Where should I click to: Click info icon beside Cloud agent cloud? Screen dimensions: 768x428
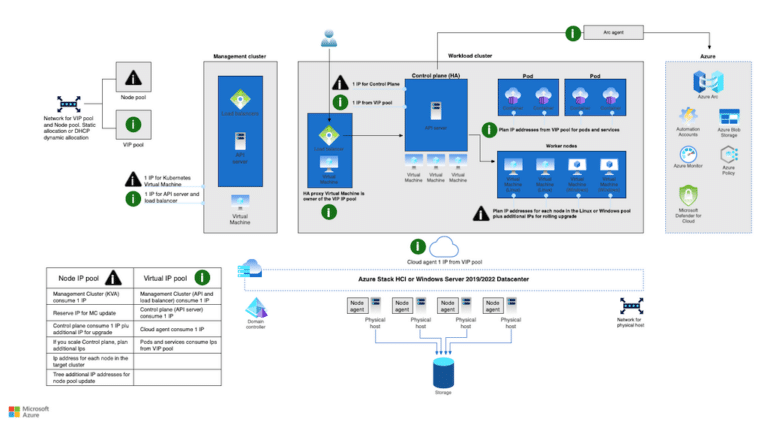[417, 246]
